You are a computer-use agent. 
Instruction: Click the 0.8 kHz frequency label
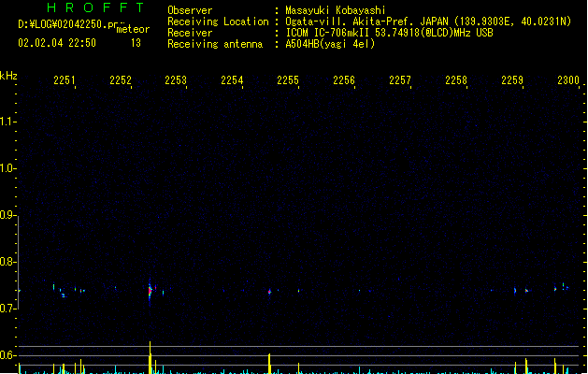(x=7, y=262)
